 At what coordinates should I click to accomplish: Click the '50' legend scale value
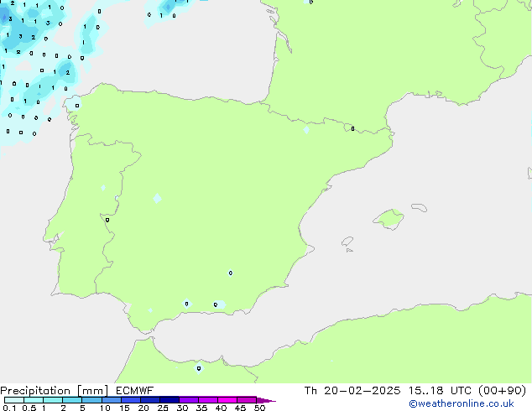(x=259, y=408)
